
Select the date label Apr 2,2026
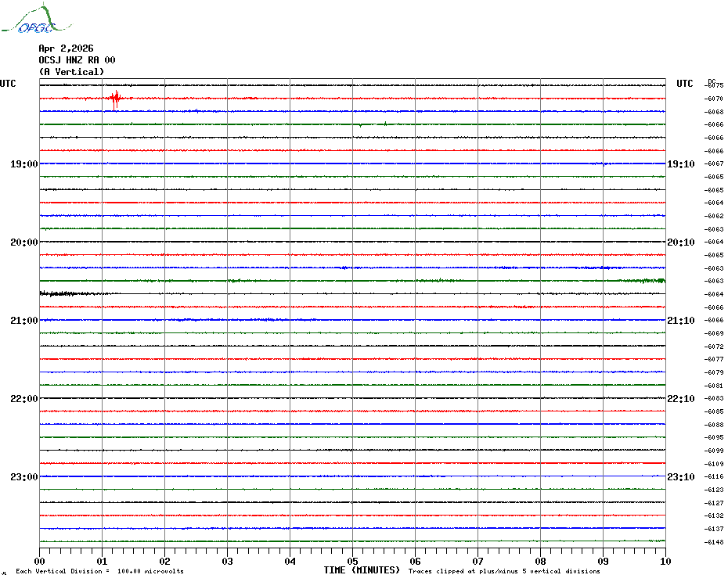click(x=66, y=48)
